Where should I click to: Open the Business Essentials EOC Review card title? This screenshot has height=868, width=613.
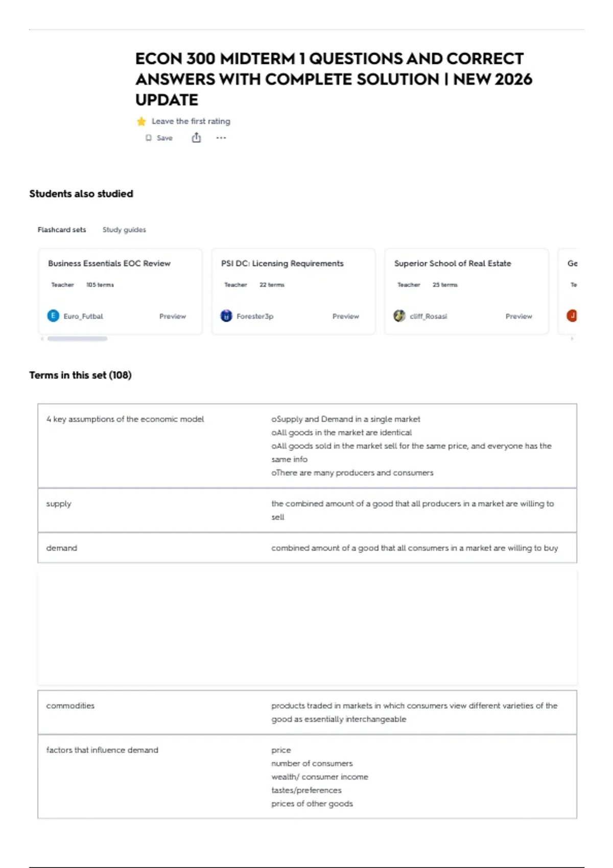pos(109,263)
